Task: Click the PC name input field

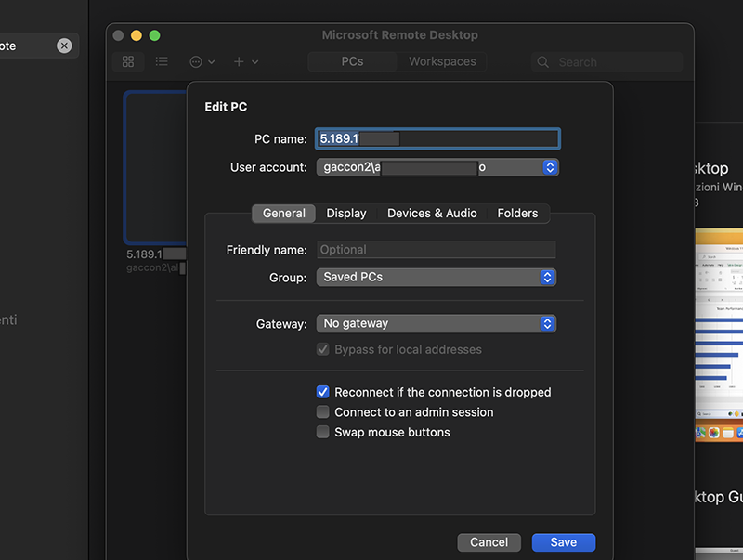Action: (437, 138)
